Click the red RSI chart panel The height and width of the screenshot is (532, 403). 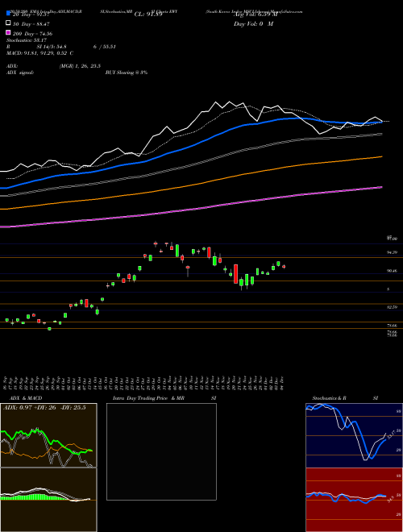point(354,500)
